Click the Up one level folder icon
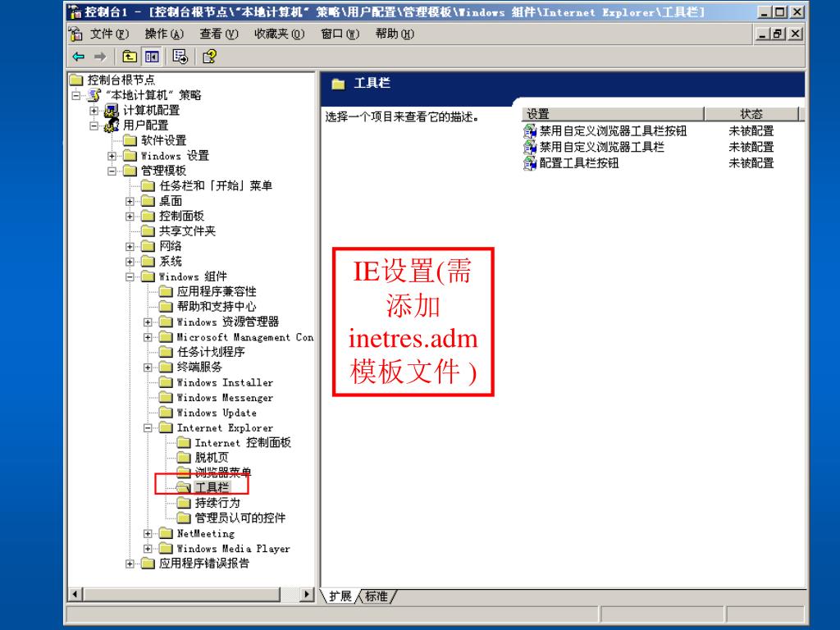840x630 pixels. [130, 57]
